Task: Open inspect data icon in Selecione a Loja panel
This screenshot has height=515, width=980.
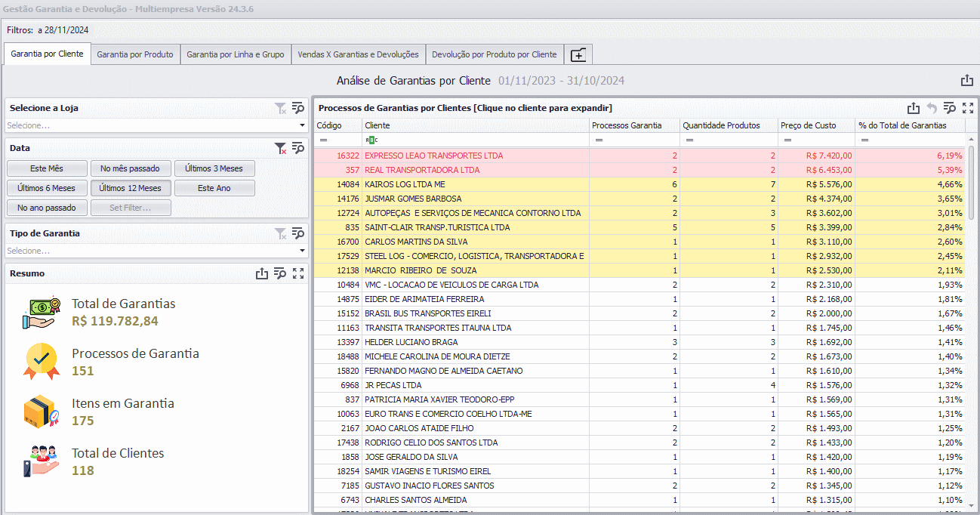Action: coord(298,108)
